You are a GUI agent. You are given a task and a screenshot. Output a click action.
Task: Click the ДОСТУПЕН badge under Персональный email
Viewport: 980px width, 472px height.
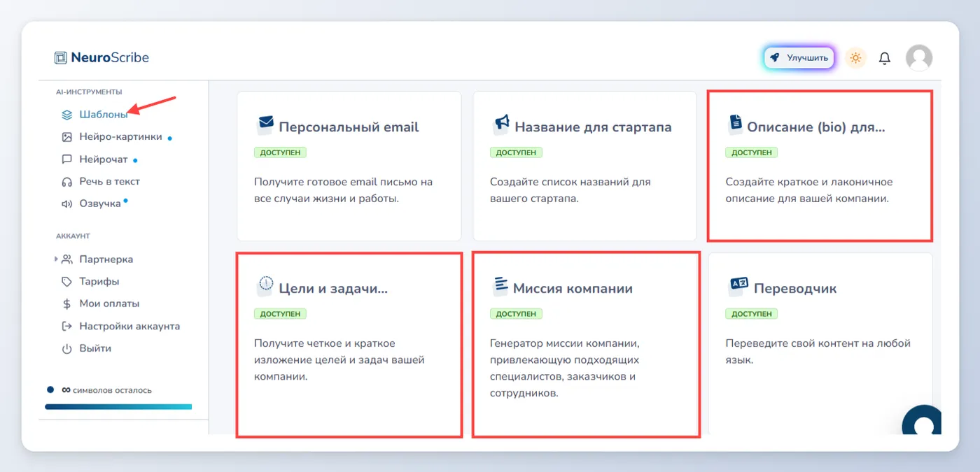tap(280, 152)
